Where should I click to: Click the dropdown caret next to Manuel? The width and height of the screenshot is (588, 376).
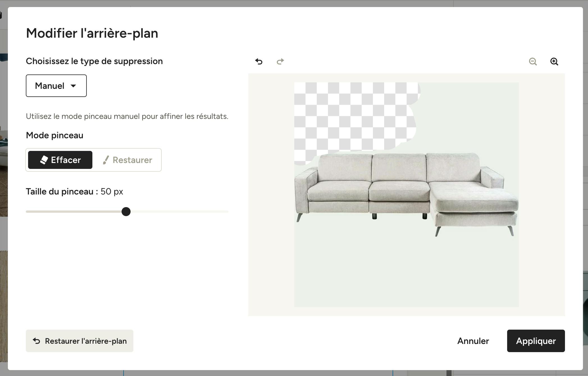(x=73, y=86)
